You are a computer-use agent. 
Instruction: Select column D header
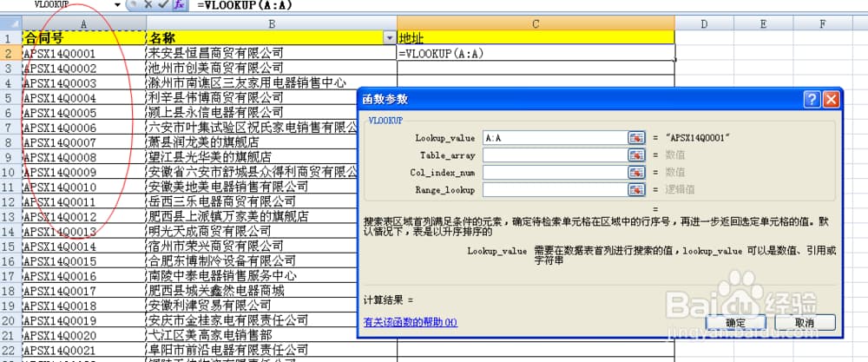pyautogui.click(x=704, y=23)
